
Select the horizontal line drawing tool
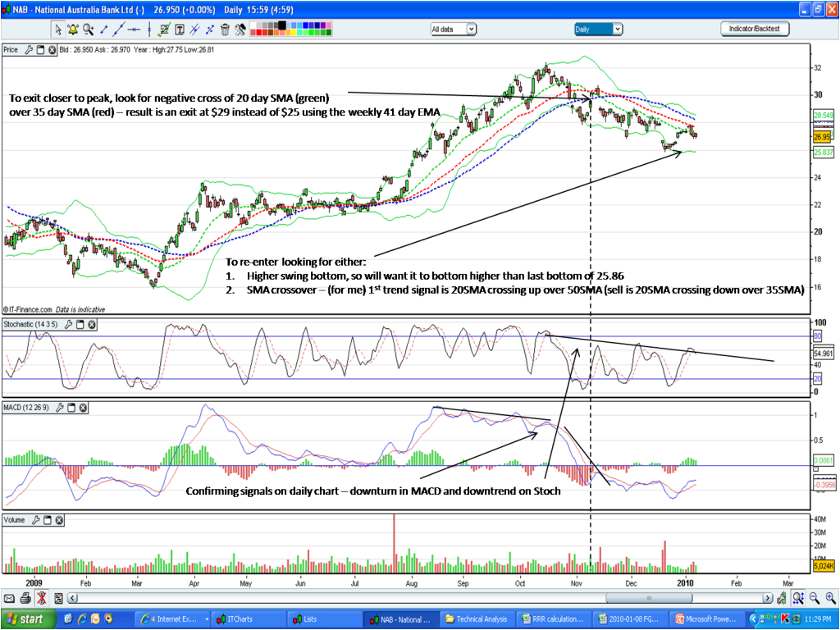(134, 30)
